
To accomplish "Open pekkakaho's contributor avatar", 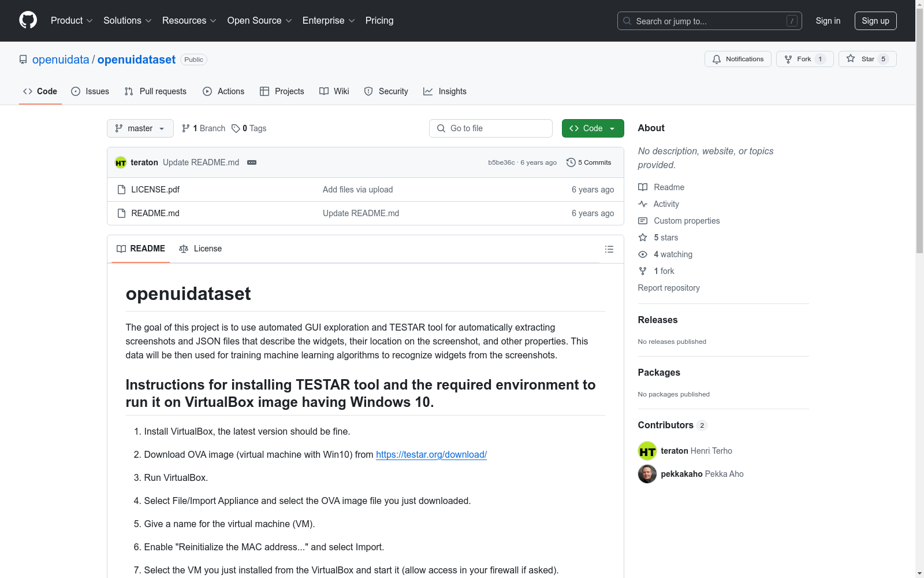I will pos(647,474).
